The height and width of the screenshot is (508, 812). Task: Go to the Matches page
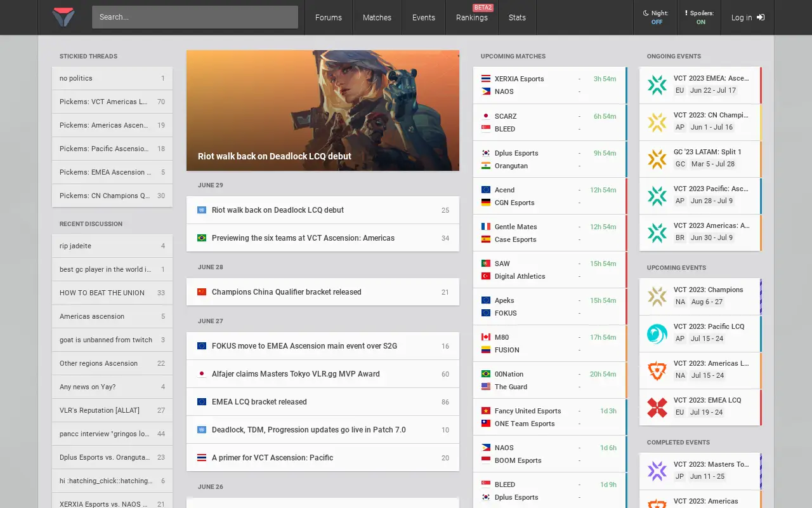point(377,17)
